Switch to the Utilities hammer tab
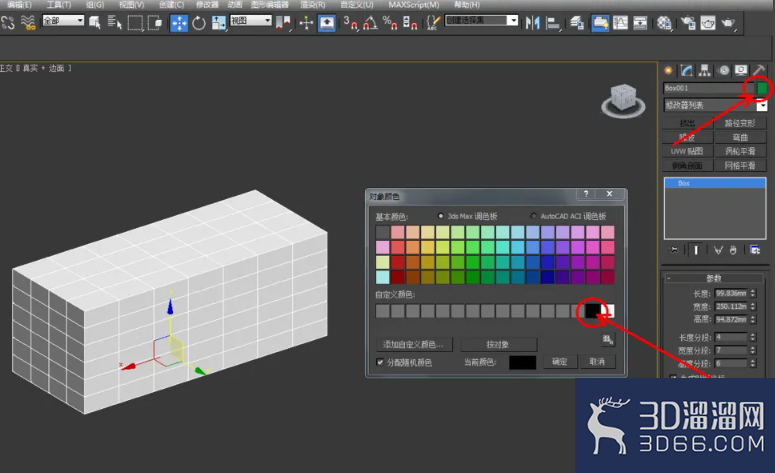This screenshot has height=473, width=775. coord(759,71)
